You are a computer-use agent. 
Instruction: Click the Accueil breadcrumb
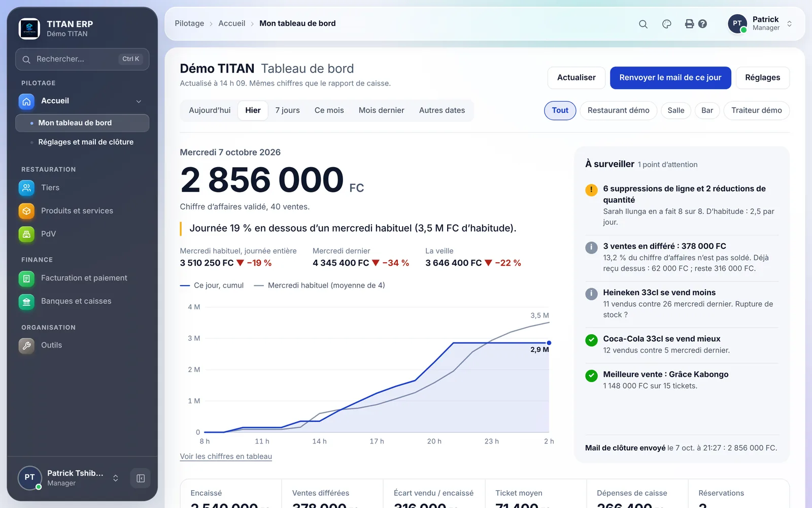(231, 23)
